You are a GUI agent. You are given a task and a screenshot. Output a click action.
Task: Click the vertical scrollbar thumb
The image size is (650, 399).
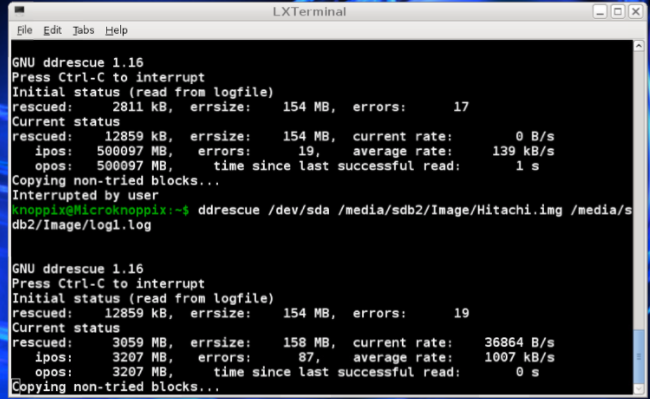(x=639, y=356)
